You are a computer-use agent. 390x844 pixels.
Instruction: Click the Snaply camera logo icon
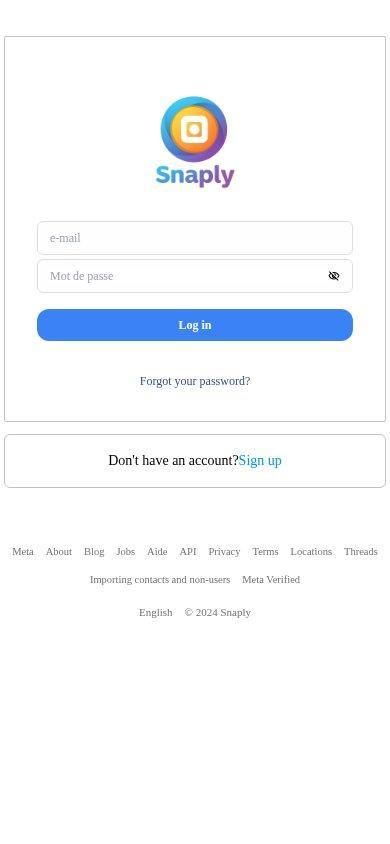coord(194,129)
